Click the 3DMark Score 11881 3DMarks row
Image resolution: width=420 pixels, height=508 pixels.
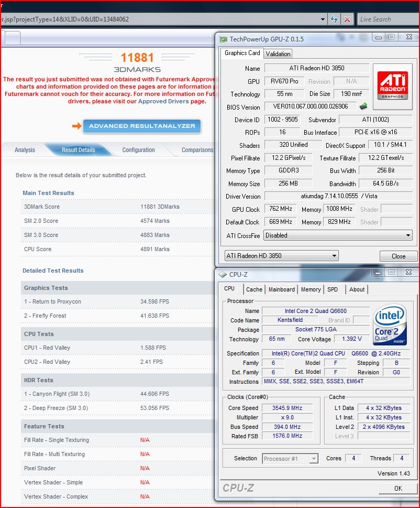click(118, 207)
